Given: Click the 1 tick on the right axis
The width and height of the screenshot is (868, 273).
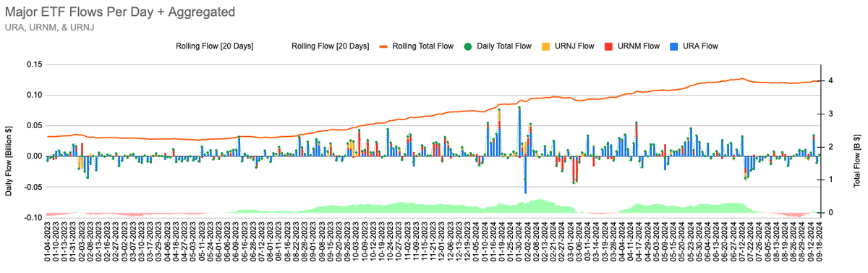Looking at the screenshot, I should point(830,180).
